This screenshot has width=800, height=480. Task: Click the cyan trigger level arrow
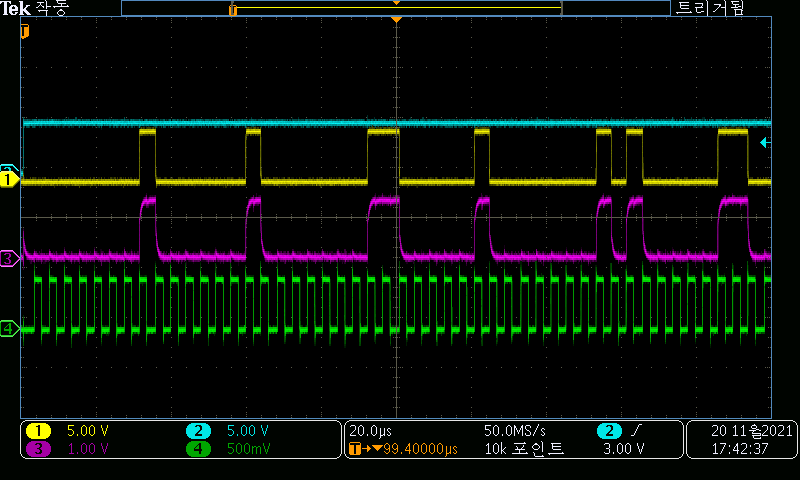(765, 143)
